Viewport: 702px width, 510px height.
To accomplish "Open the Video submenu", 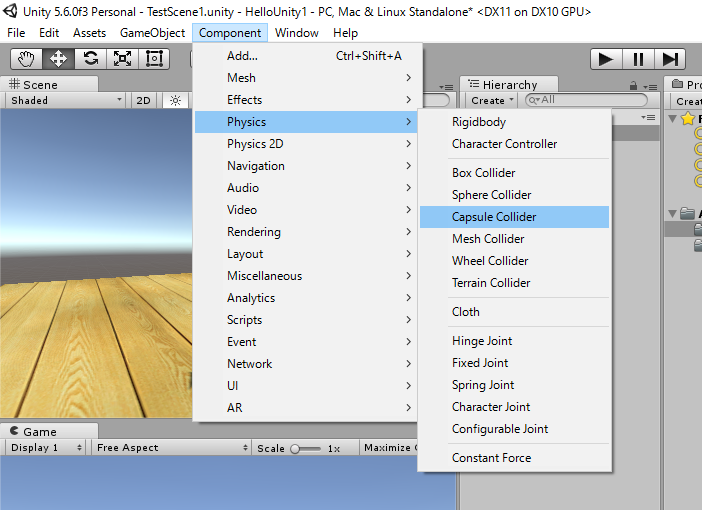I will pos(306,210).
